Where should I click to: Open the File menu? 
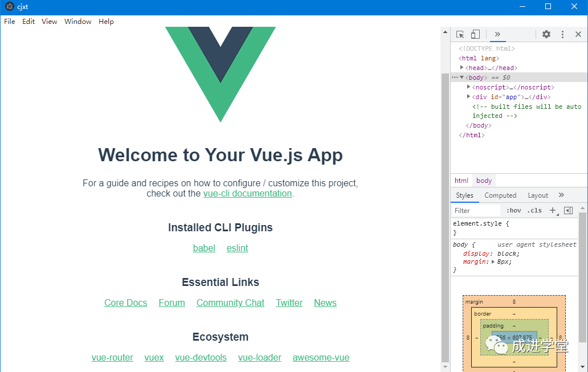10,22
